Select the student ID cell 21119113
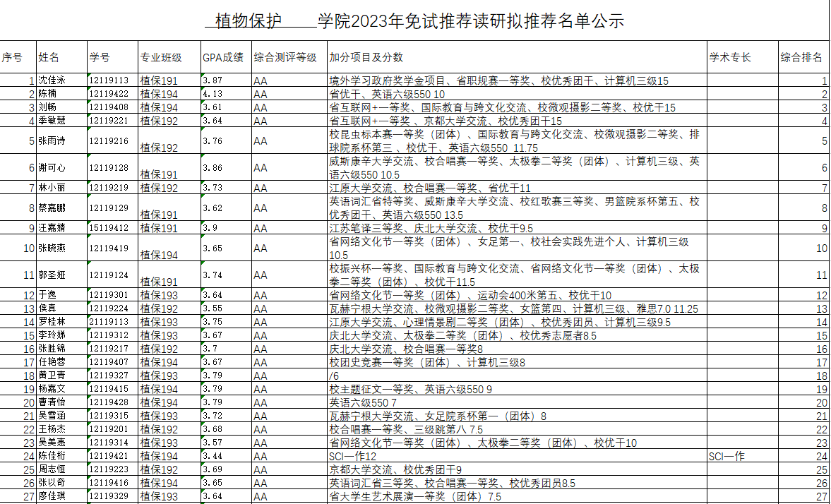This screenshot has width=831, height=504. point(112,322)
